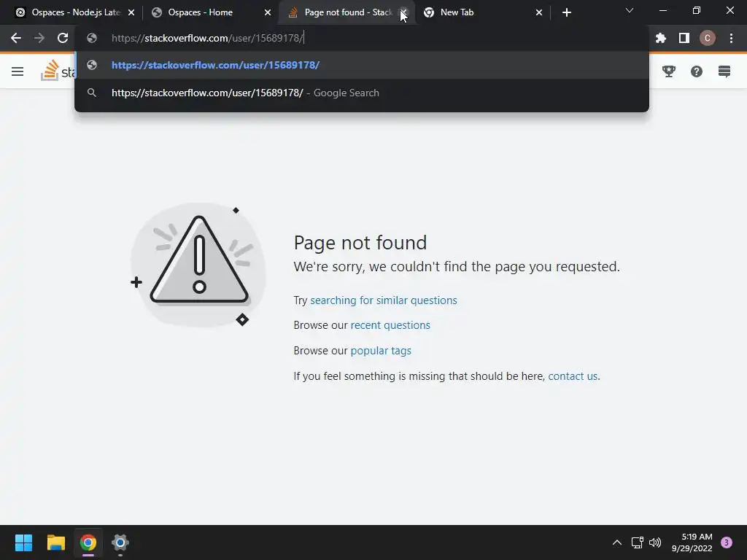Click the contact us link
Screen dimensions: 747x560
[x=573, y=376]
